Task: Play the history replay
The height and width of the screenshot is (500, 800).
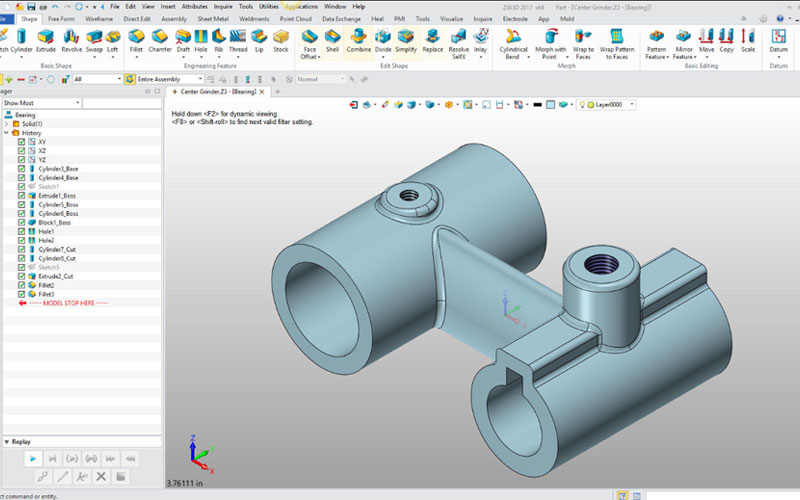Action: point(33,459)
